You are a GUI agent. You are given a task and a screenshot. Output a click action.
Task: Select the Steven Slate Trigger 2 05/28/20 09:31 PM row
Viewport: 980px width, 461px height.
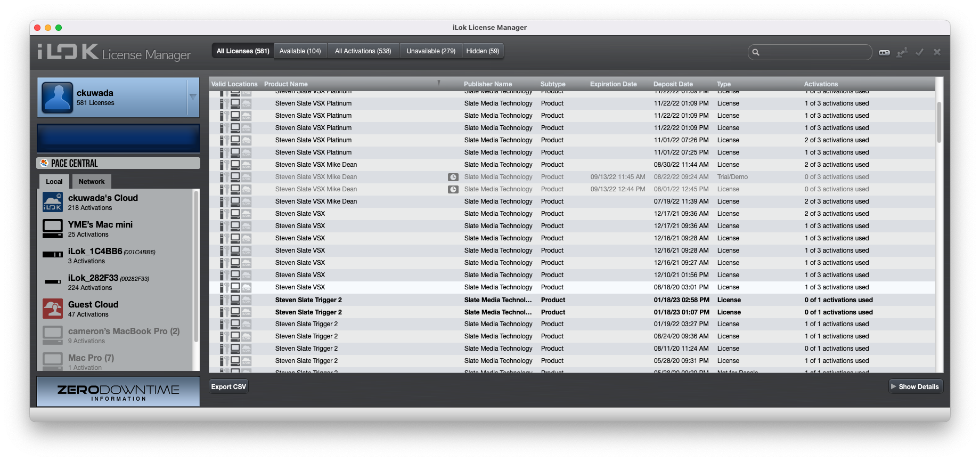pyautogui.click(x=572, y=361)
